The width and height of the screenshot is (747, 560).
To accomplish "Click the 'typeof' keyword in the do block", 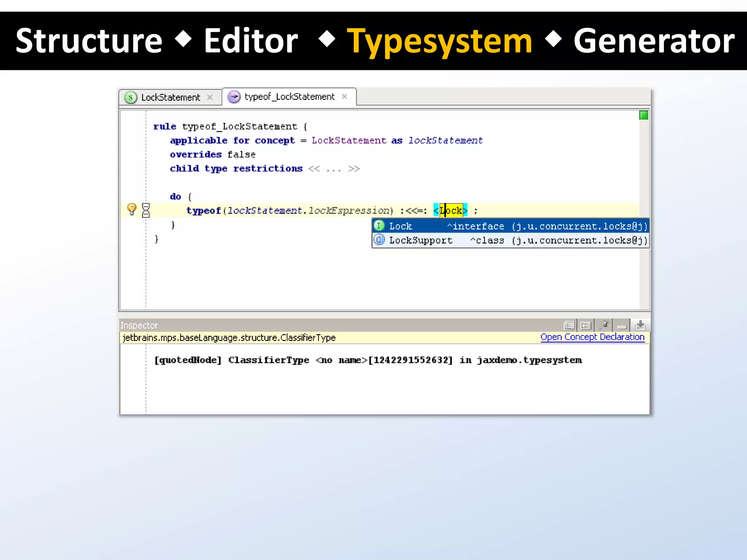I will click(x=204, y=211).
